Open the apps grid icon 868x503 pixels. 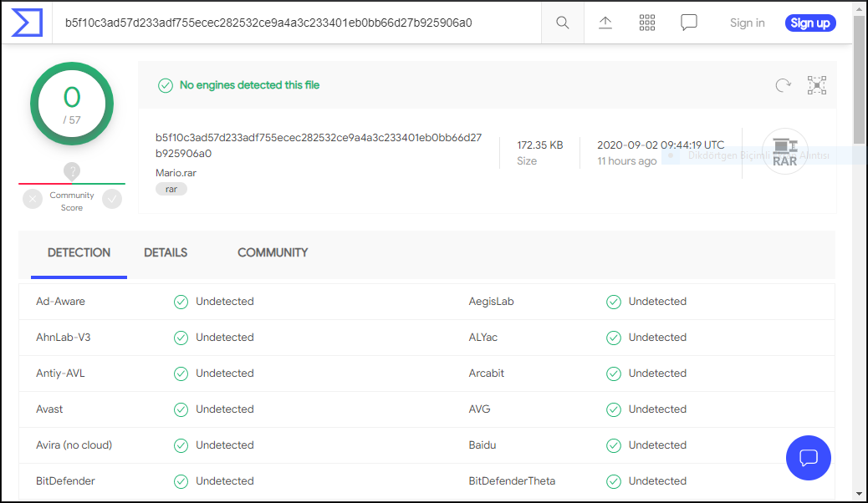[646, 23]
